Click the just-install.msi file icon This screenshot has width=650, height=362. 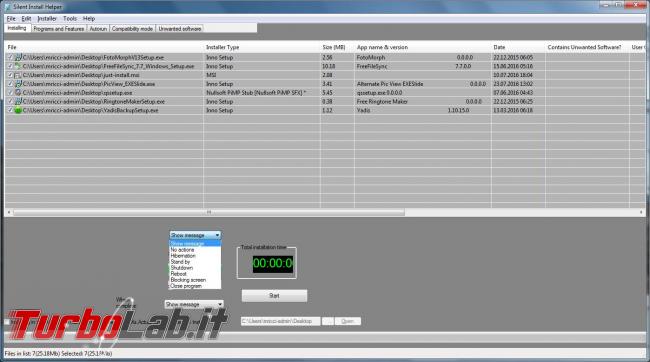[x=18, y=75]
